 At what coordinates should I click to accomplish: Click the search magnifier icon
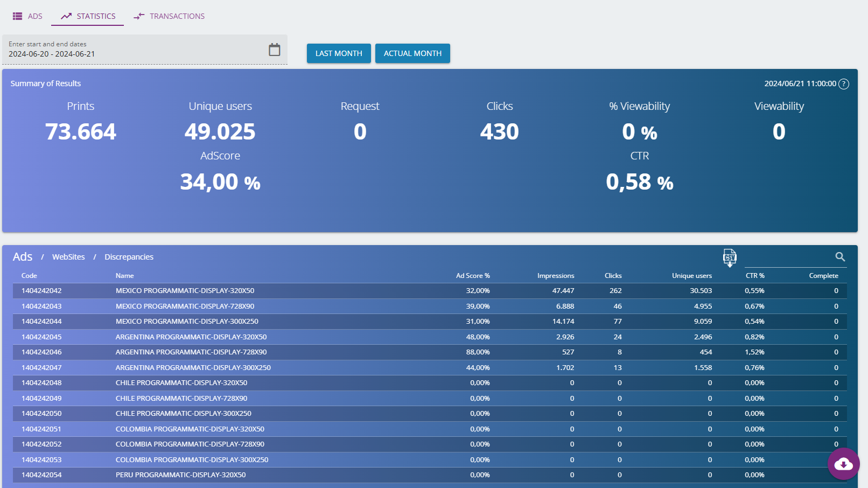(840, 257)
